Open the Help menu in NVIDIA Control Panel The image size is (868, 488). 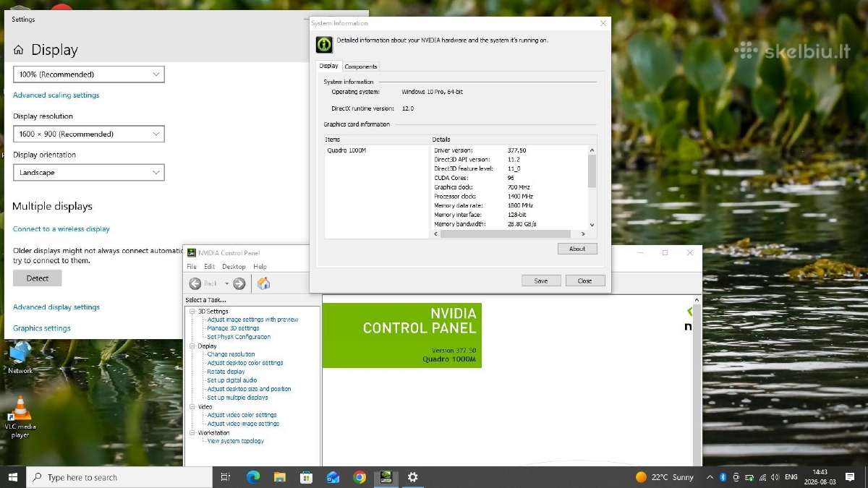click(260, 267)
